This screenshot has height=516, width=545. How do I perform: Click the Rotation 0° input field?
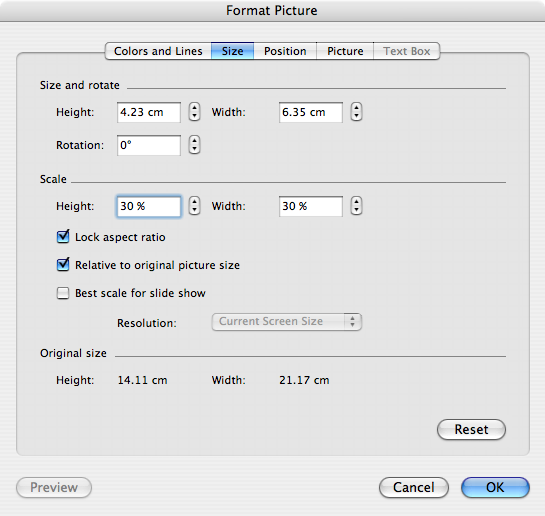coord(149,145)
